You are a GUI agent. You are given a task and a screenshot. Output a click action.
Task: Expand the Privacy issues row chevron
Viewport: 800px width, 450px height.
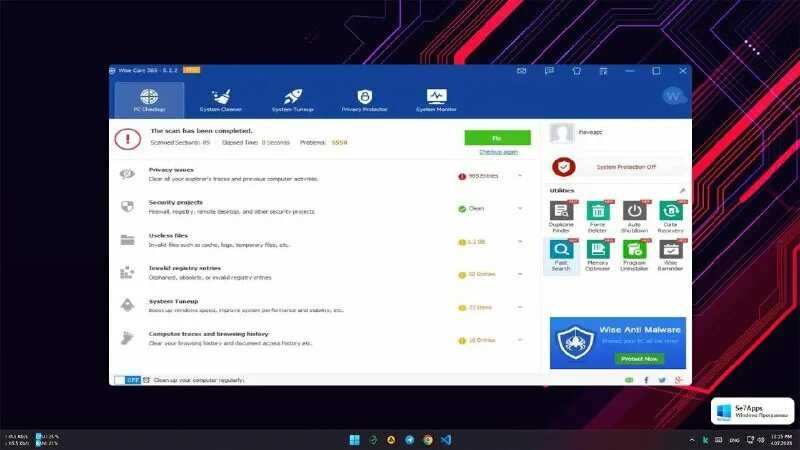[520, 176]
